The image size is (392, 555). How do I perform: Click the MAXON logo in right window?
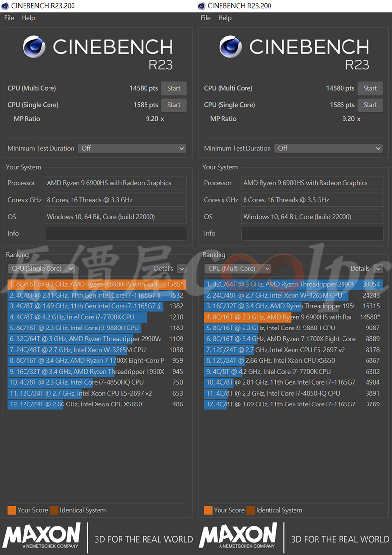tap(238, 535)
